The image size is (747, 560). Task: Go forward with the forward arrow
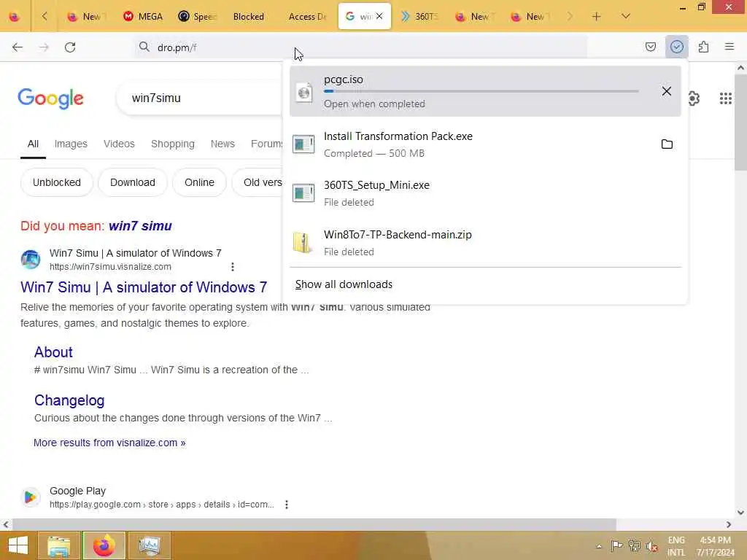tap(44, 47)
